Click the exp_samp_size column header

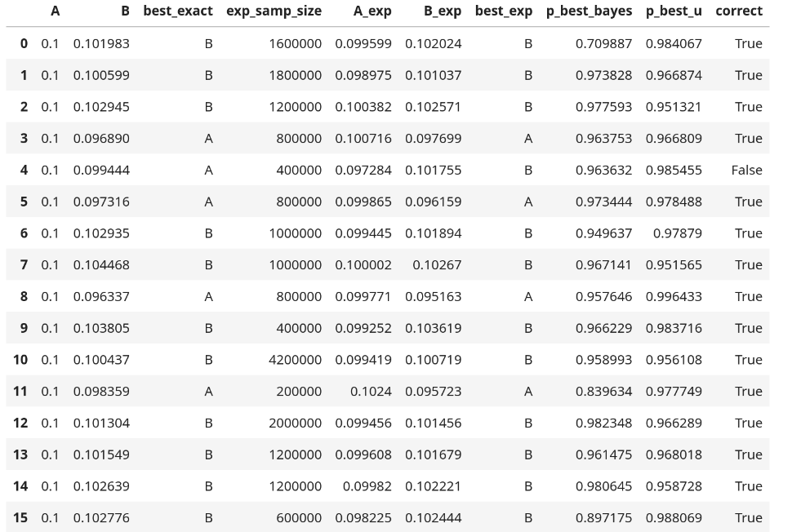(x=274, y=11)
